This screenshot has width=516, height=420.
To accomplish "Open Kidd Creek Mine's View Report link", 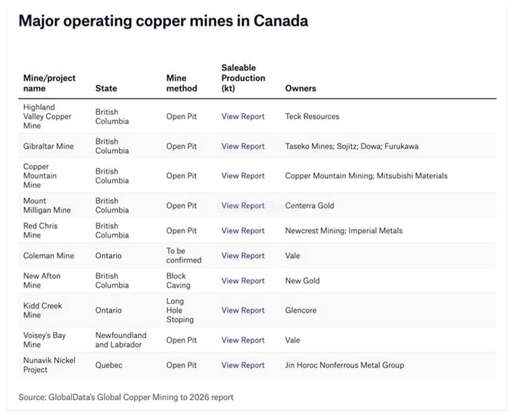I will click(243, 310).
